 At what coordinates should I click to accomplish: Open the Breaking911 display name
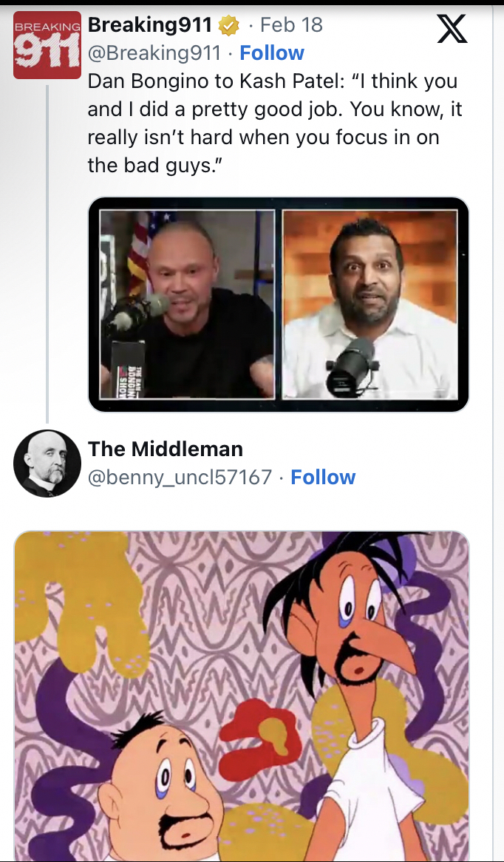(x=150, y=25)
